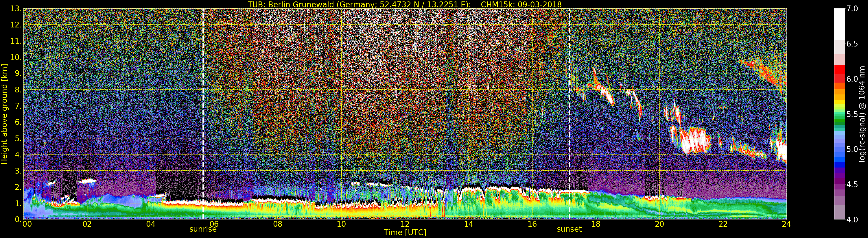Click the sunset label below axis

[569, 229]
